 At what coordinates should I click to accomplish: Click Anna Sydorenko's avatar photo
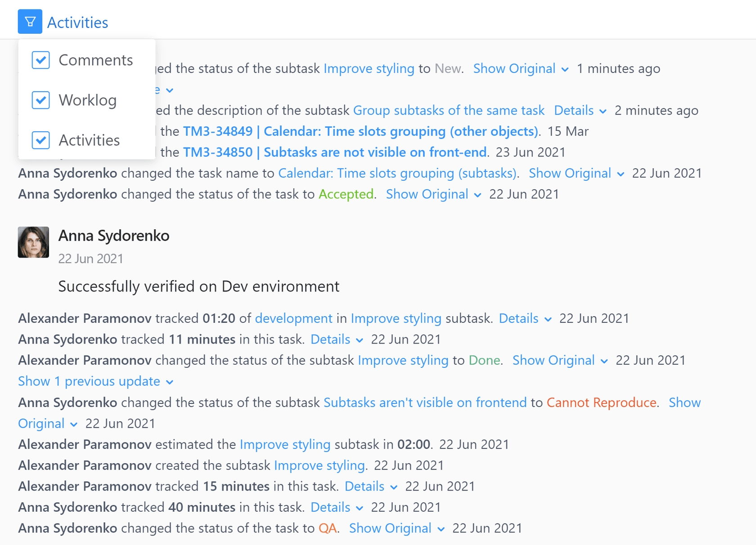click(33, 242)
